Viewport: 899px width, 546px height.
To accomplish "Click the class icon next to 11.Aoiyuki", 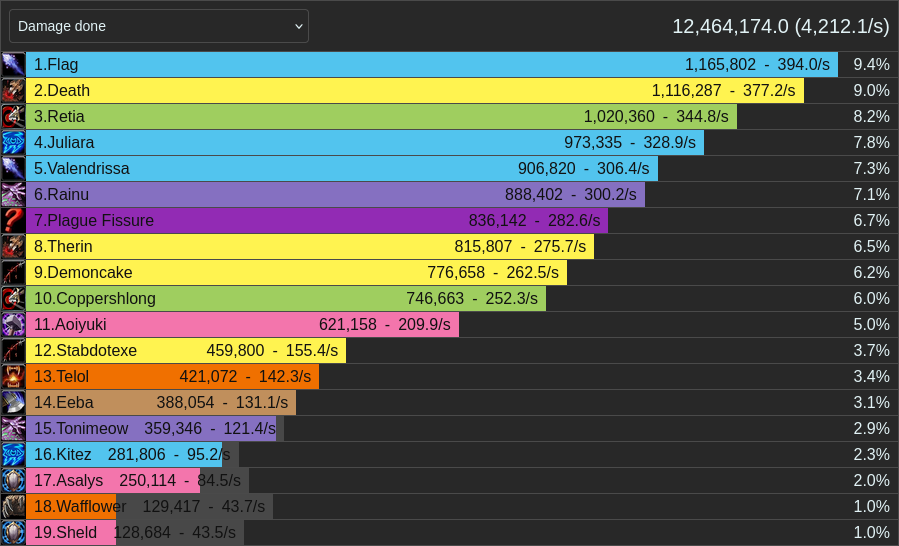I will coord(13,325).
